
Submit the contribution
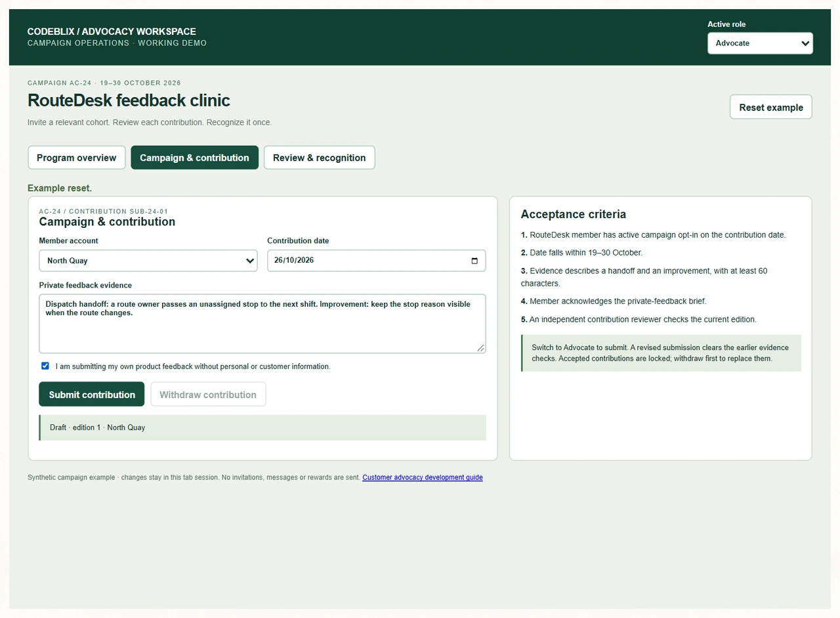[x=92, y=394]
